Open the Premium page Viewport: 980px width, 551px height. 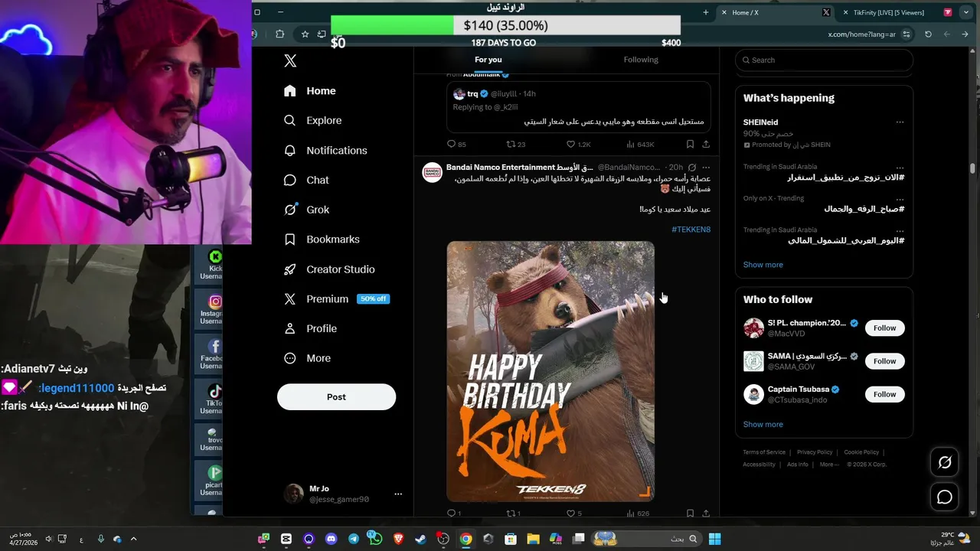pos(337,299)
